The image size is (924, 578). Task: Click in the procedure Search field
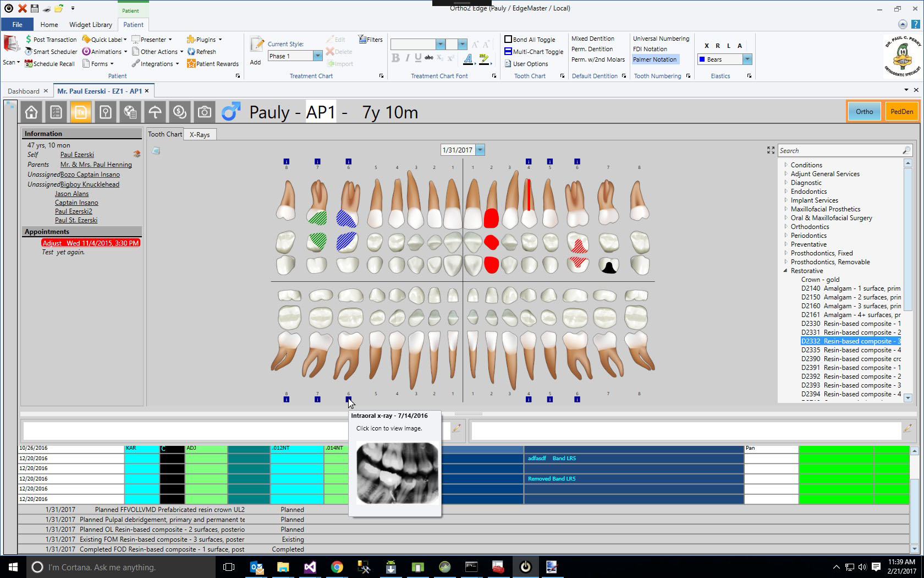(840, 150)
